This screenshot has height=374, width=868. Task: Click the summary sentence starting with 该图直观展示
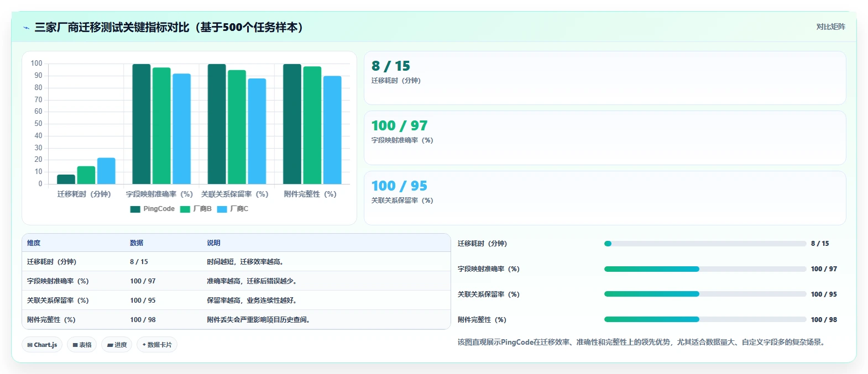(642, 343)
